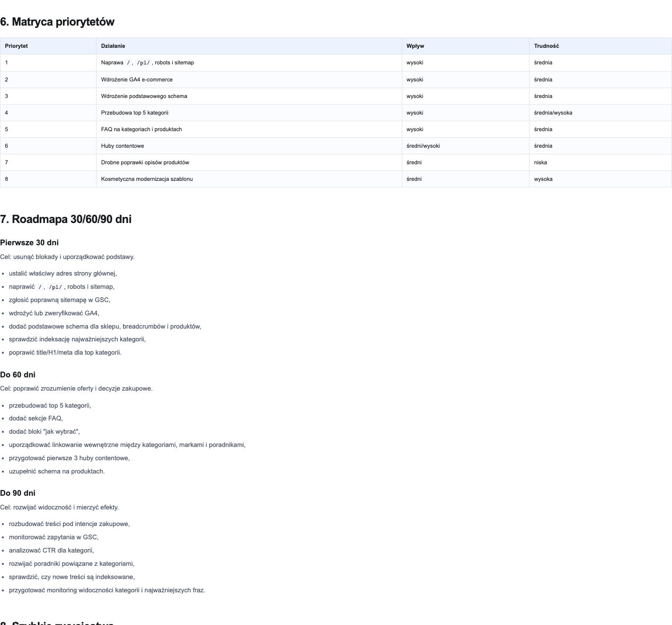This screenshot has width=672, height=625.
Task: Click the 'Huby contentowe' table cell
Action: tap(249, 146)
